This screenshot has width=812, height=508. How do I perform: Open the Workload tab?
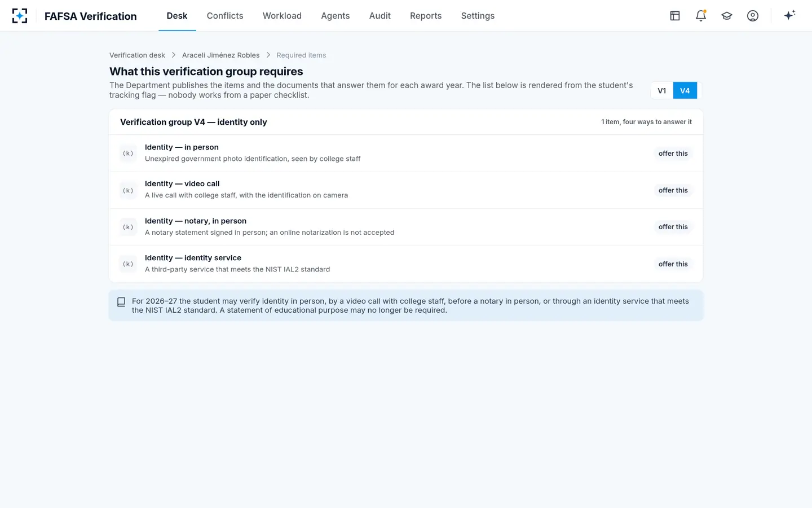coord(282,16)
